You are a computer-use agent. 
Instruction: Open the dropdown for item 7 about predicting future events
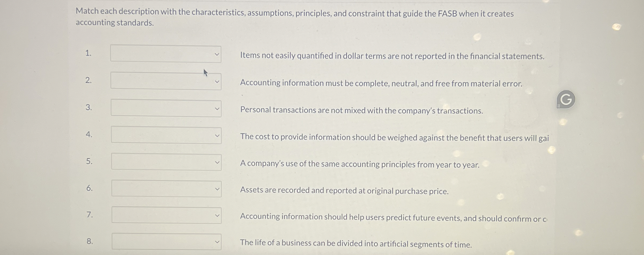(166, 215)
